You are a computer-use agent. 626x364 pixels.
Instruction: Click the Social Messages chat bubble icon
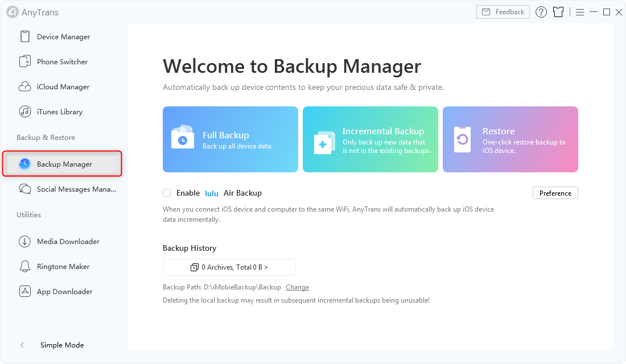point(24,189)
